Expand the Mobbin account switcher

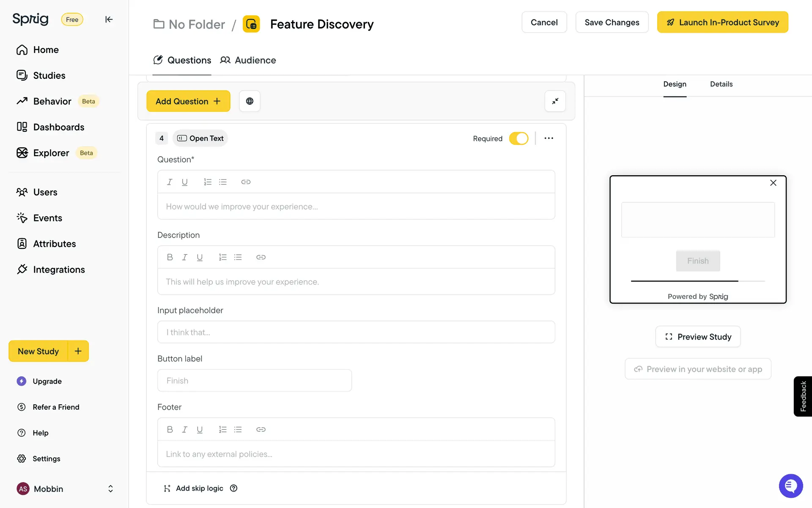110,489
